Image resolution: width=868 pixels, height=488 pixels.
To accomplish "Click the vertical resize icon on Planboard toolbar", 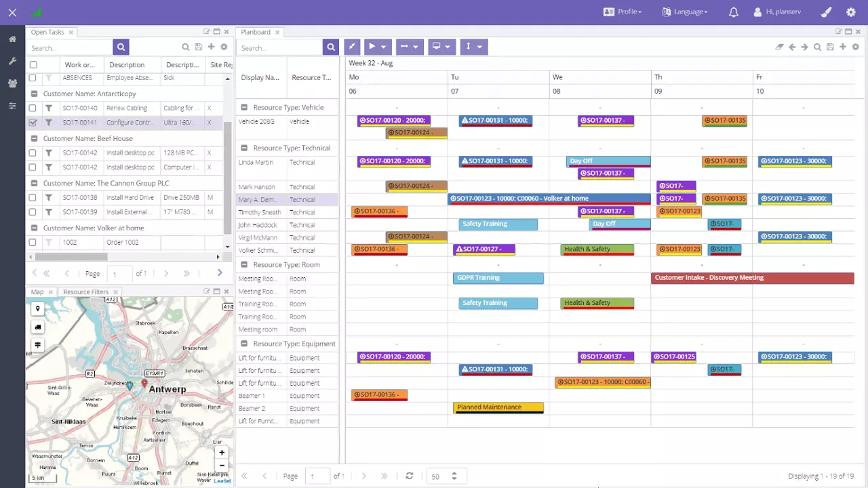I will (469, 46).
